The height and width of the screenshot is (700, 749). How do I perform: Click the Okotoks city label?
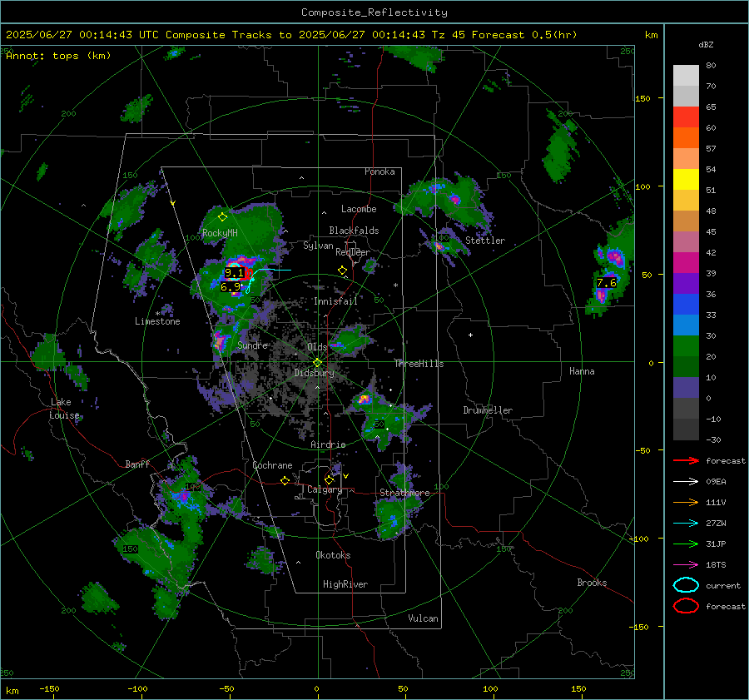[x=333, y=555]
